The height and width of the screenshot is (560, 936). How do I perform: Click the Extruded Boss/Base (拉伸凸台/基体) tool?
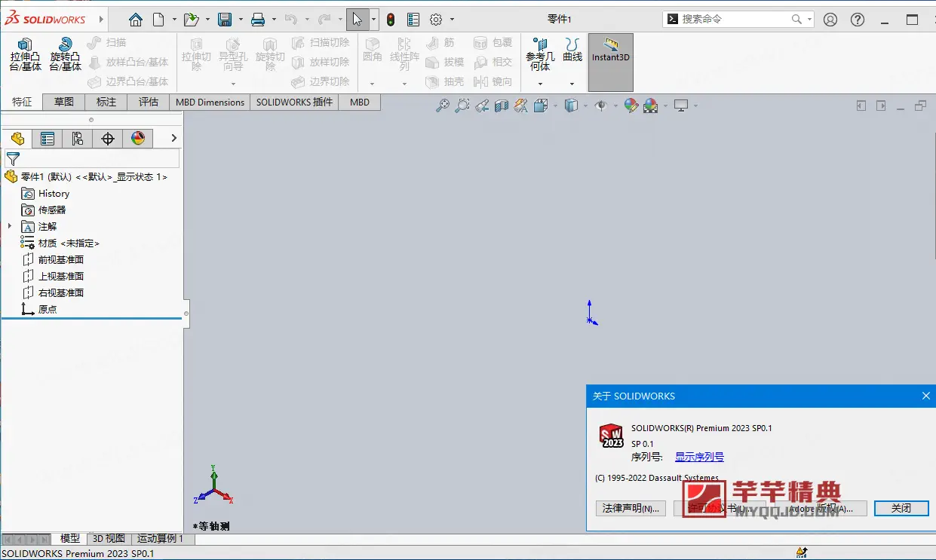click(x=25, y=55)
